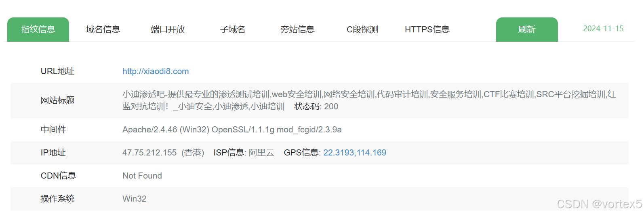Click the IP地址 row label
The image size is (644, 215).
tap(53, 153)
